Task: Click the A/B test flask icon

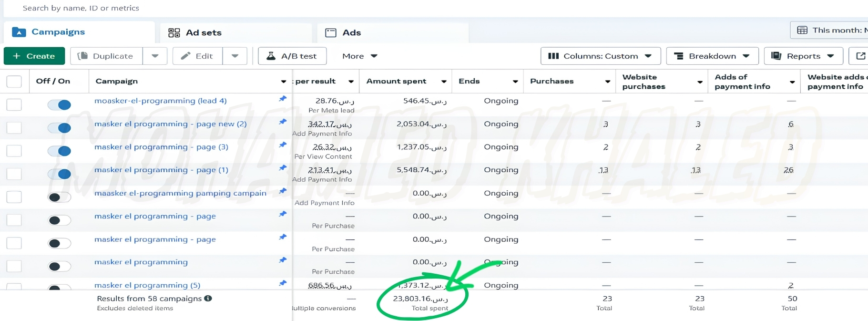Action: pos(271,56)
